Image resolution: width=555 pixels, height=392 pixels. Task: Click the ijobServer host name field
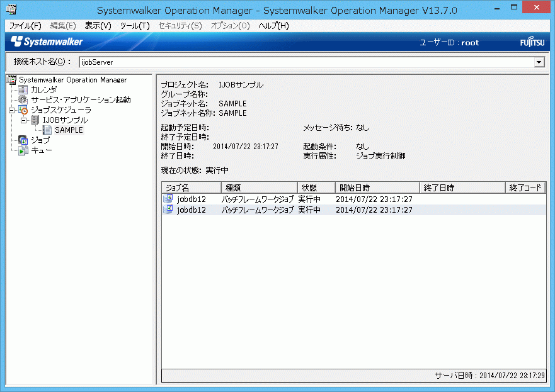click(307, 62)
